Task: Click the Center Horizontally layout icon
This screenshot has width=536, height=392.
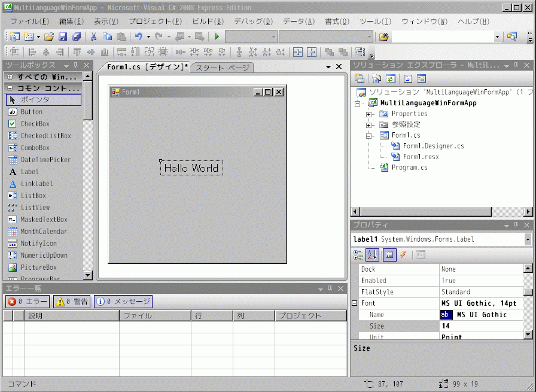Action: click(298, 52)
